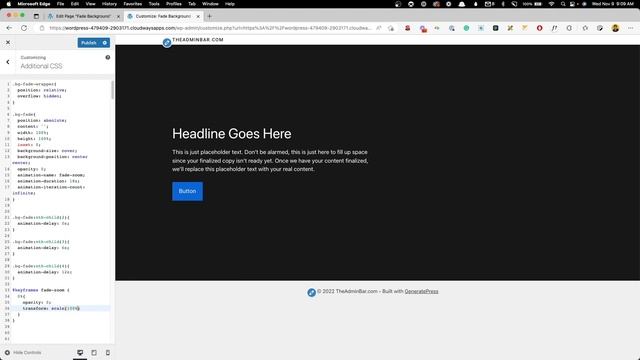Click the Headline Goes Here heading
Screen dimensions: 640x360
click(231, 134)
